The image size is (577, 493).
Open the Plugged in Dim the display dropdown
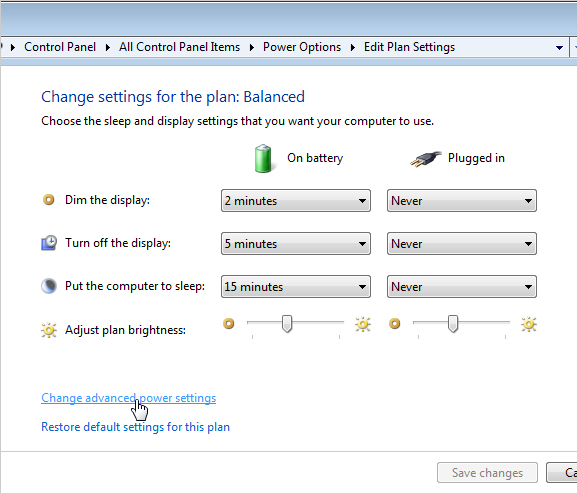461,201
